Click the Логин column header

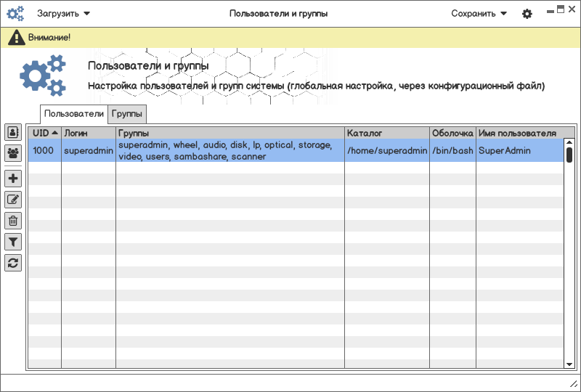pos(88,134)
